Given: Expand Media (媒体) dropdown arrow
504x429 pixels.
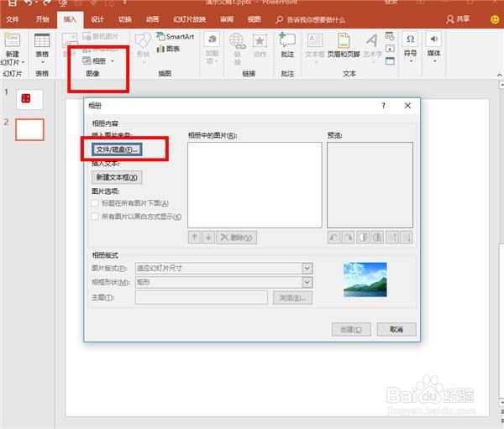Looking at the screenshot, I should [434, 60].
